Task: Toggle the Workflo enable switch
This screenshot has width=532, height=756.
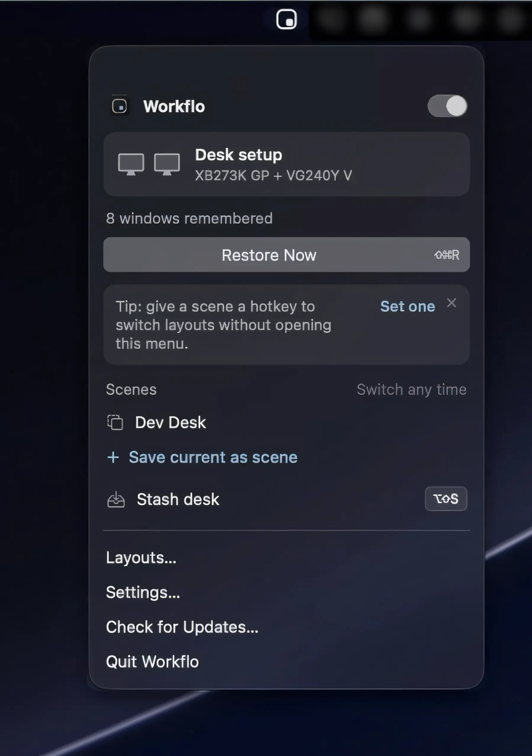Action: point(447,106)
